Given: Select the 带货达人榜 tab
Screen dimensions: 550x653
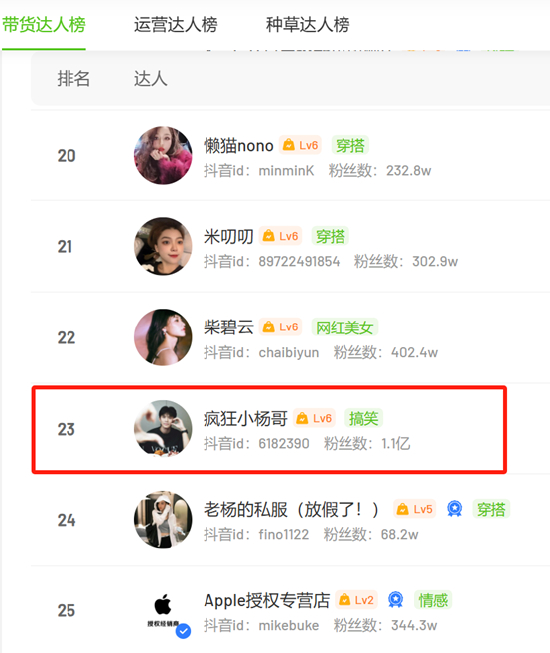Looking at the screenshot, I should [44, 25].
